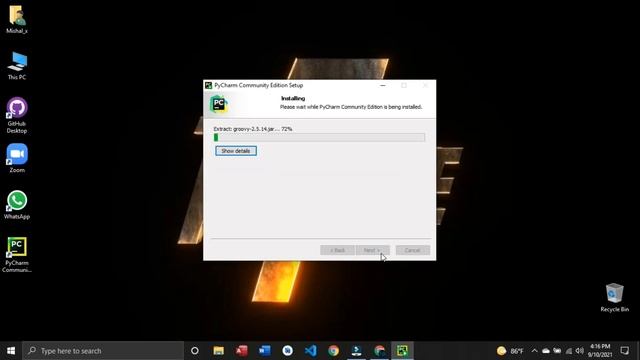Open Cortana circle on taskbar

195,351
